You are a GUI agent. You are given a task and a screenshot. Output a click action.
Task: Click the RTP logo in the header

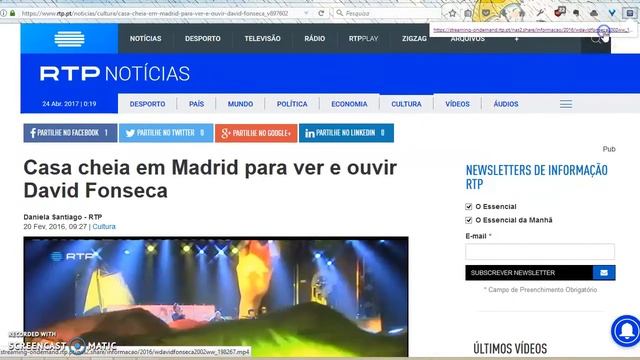[x=69, y=39]
